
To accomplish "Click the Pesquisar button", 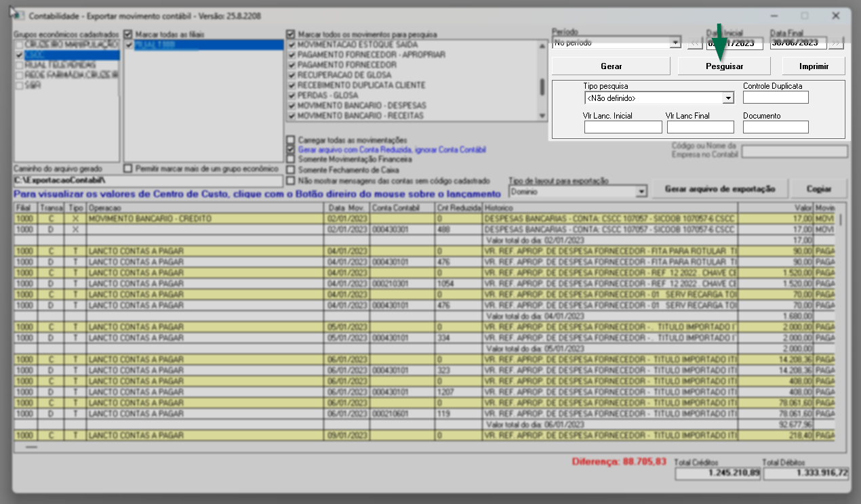I will [x=724, y=66].
